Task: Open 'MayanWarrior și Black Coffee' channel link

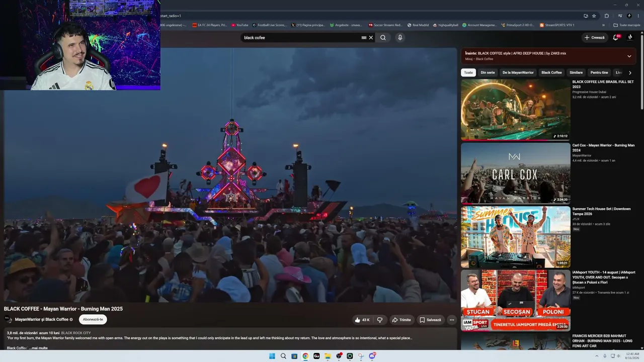Action: [x=42, y=319]
